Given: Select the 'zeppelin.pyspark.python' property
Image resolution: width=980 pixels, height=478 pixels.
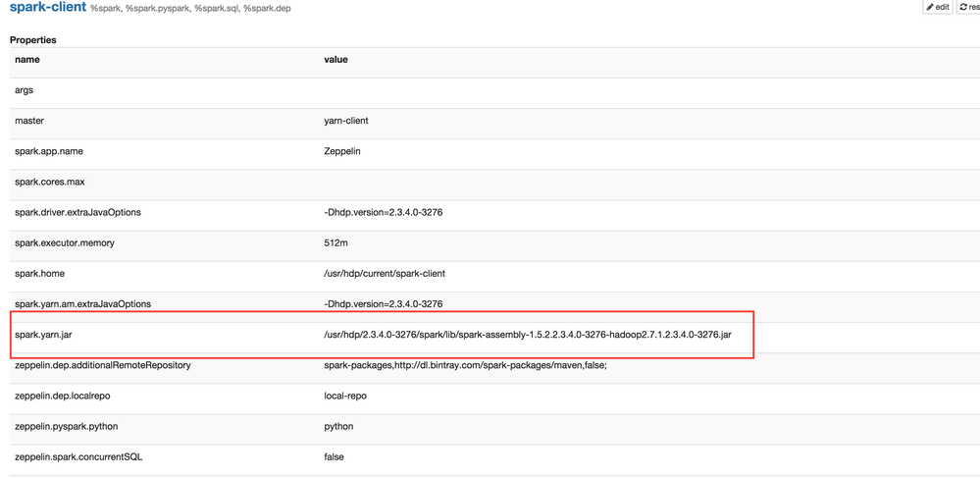Looking at the screenshot, I should 67,427.
